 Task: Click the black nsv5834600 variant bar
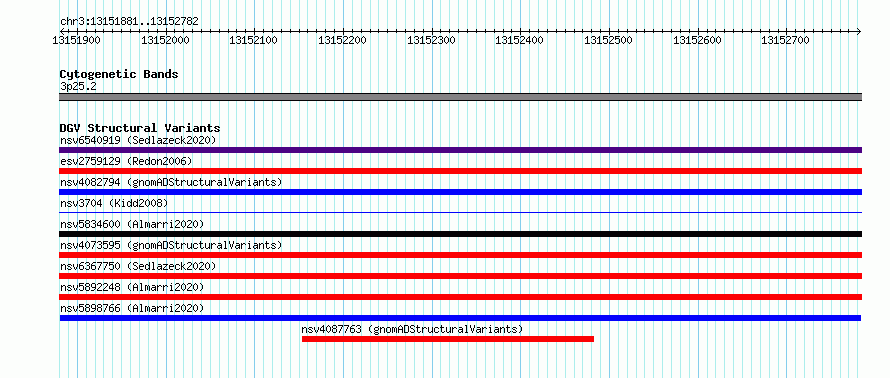pyautogui.click(x=460, y=234)
